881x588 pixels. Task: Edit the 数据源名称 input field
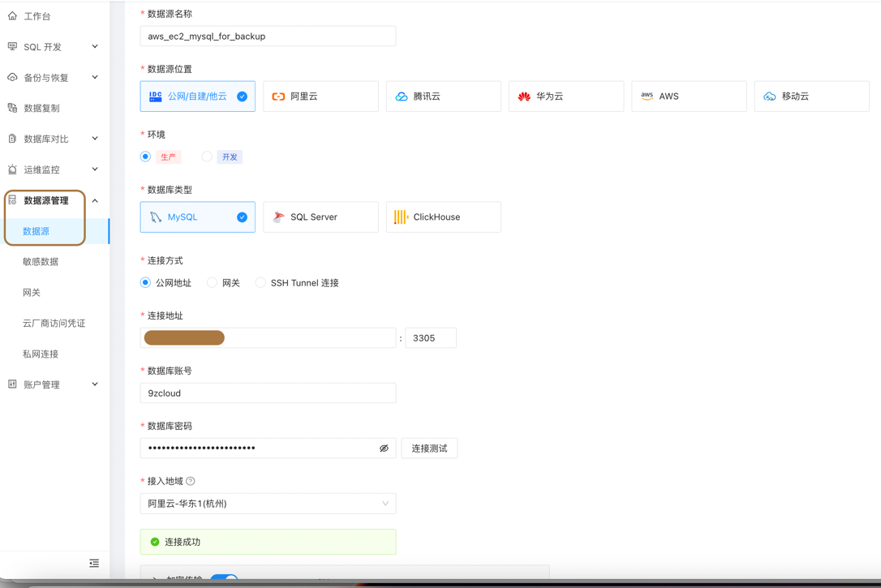click(268, 36)
